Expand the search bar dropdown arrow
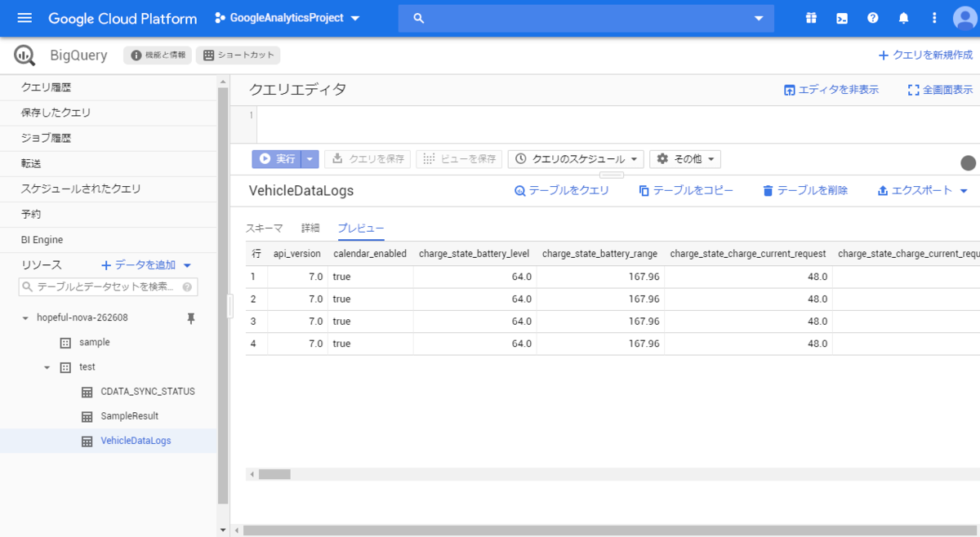This screenshot has width=980, height=537. pos(759,18)
